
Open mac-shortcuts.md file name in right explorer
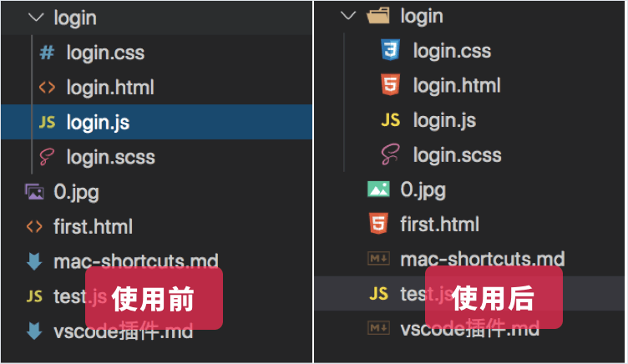(x=483, y=259)
